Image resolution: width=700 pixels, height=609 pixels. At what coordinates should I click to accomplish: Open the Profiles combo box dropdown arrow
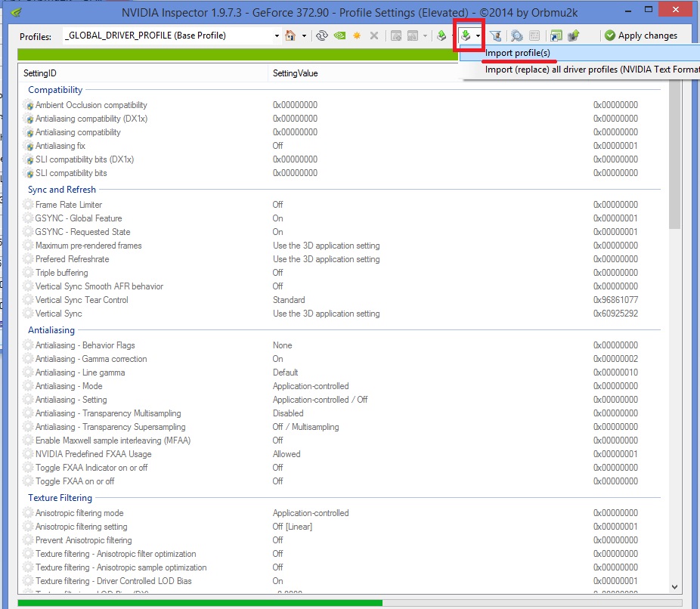click(x=277, y=36)
